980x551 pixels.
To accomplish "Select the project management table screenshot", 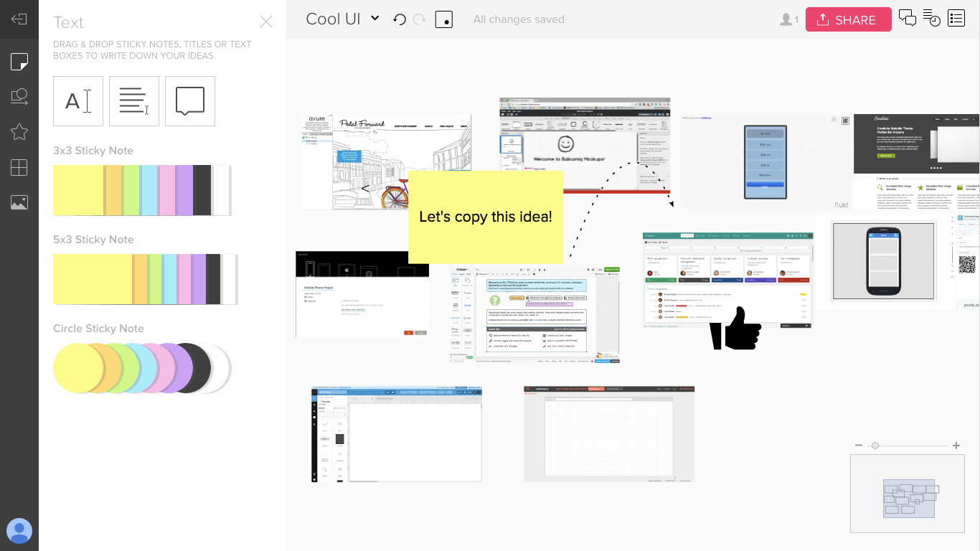I will tap(728, 280).
